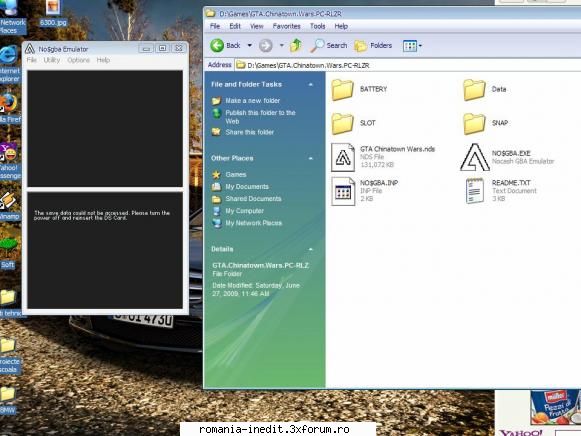Open the Tools menu in Explorer
The height and width of the screenshot is (436, 581).
[x=318, y=26]
